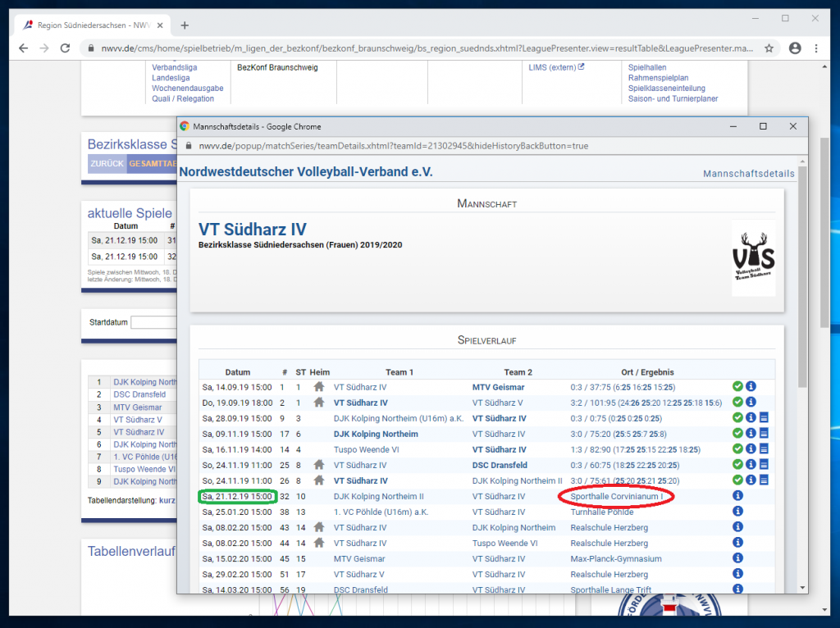Open Rahmenspielplan link

pos(659,78)
